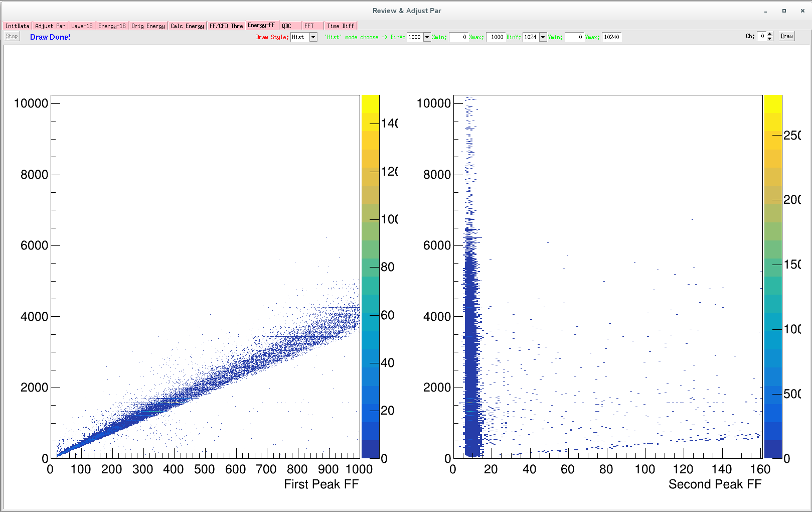Switch to the InitData tab
The width and height of the screenshot is (812, 512).
(18, 26)
